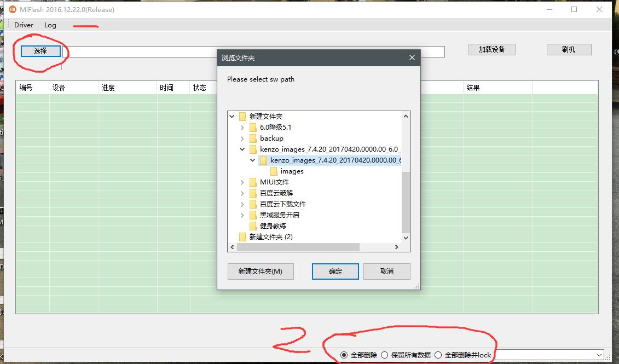This screenshot has width=619, height=364.
Task: Select the 全部删除并lock radio button
Action: [438, 355]
